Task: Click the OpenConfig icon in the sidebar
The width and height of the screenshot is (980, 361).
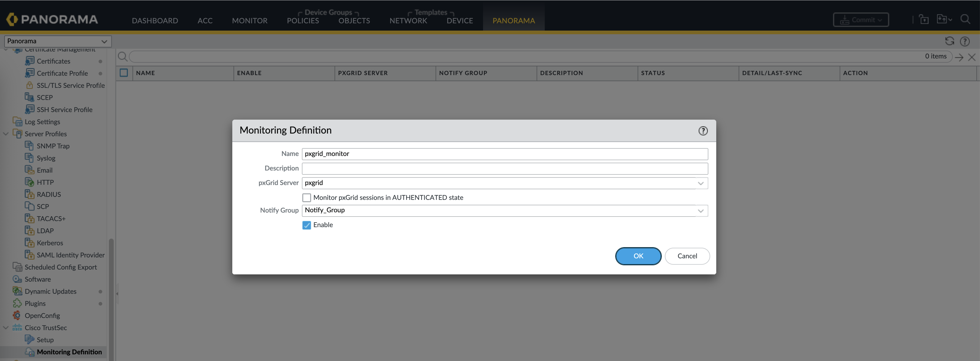Action: (x=17, y=315)
